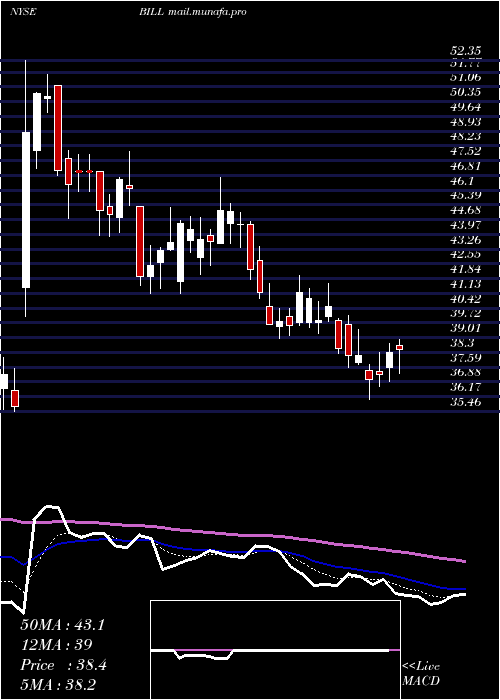Pick the 36.88 axis label
This screenshot has height=700, width=500.
click(x=465, y=372)
